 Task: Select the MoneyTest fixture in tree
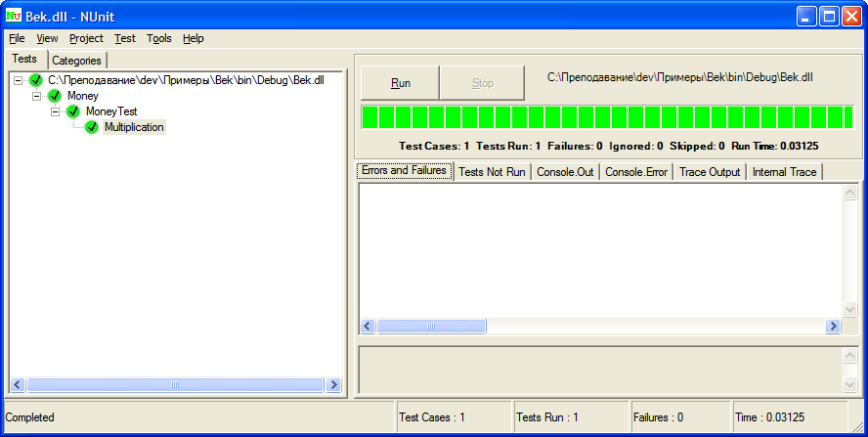click(x=111, y=111)
